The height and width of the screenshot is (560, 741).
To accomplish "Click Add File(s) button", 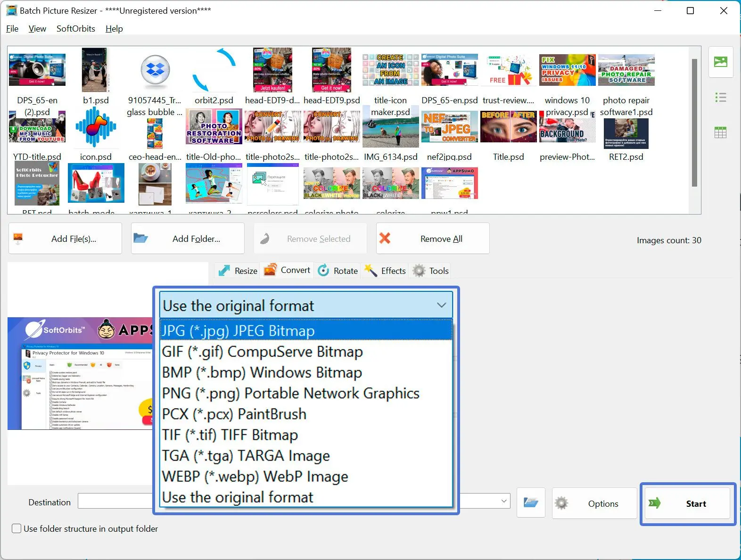I will (x=65, y=239).
